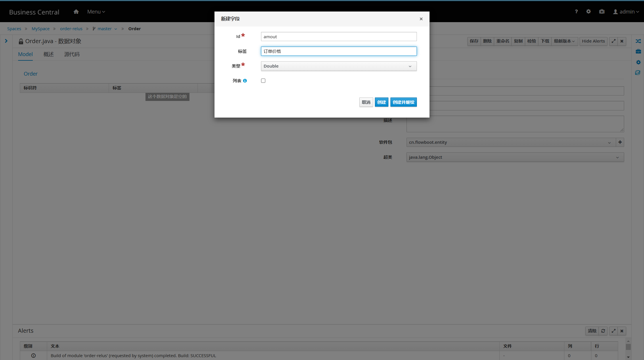The image size is (644, 360).
Task: Click the info icon beside 列表
Action: [245, 81]
